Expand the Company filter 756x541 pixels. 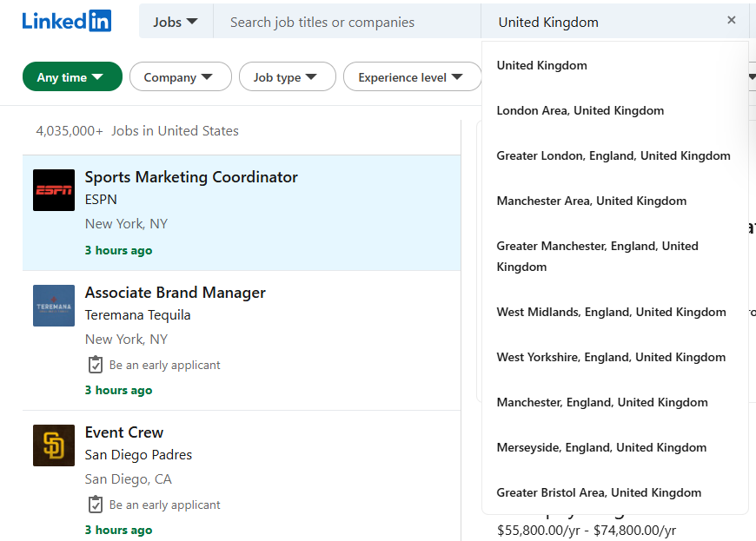coord(181,76)
